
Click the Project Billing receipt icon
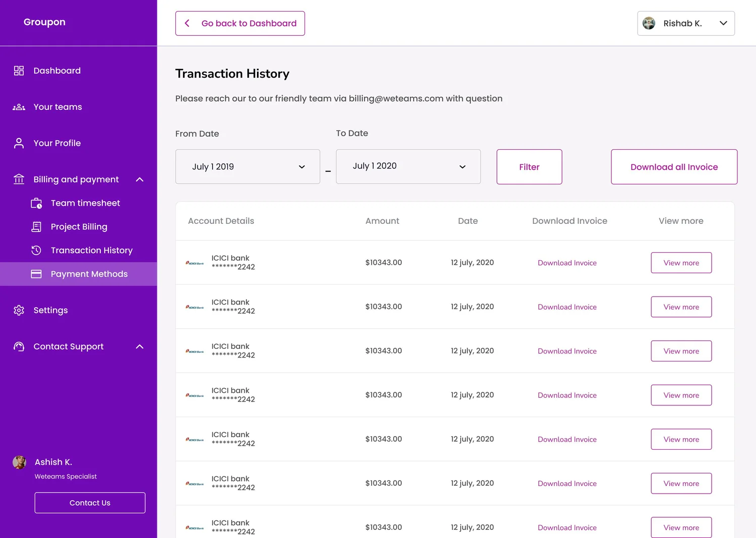[36, 227]
